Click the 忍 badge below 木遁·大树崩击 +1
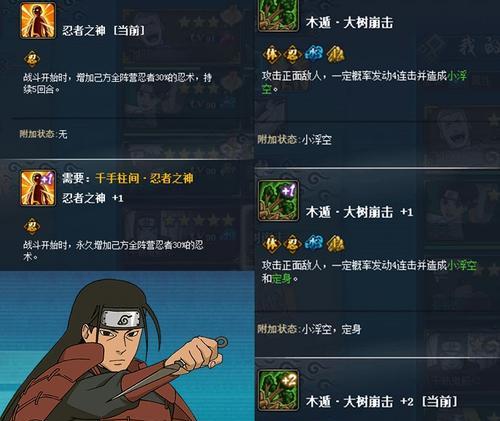 [292, 243]
